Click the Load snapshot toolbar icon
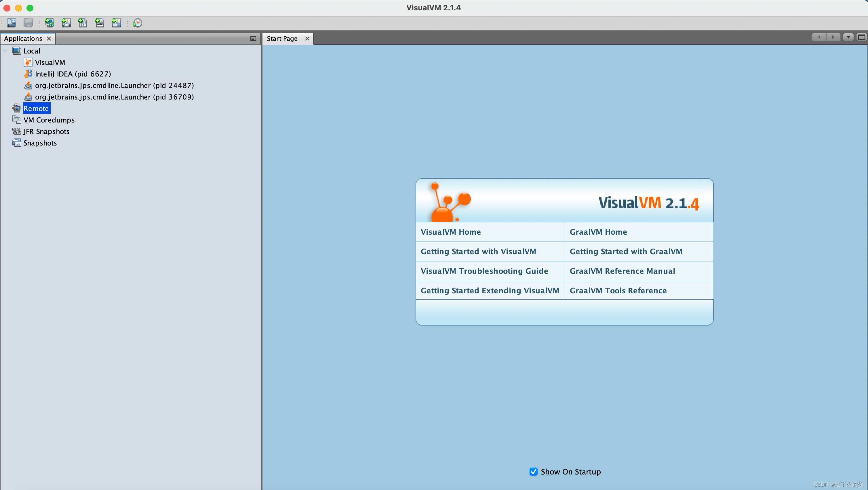 click(12, 23)
